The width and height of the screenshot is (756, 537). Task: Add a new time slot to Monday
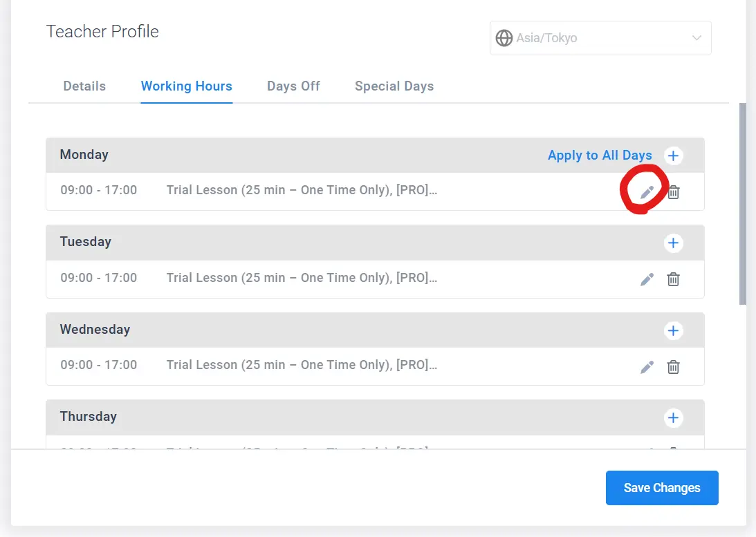pos(674,156)
